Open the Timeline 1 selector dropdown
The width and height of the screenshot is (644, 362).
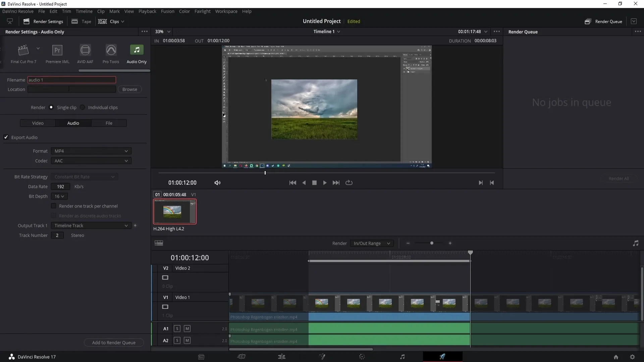tap(327, 32)
